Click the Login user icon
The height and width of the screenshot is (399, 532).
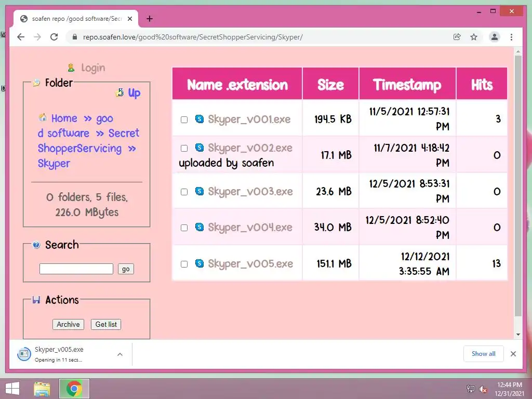[x=71, y=68]
